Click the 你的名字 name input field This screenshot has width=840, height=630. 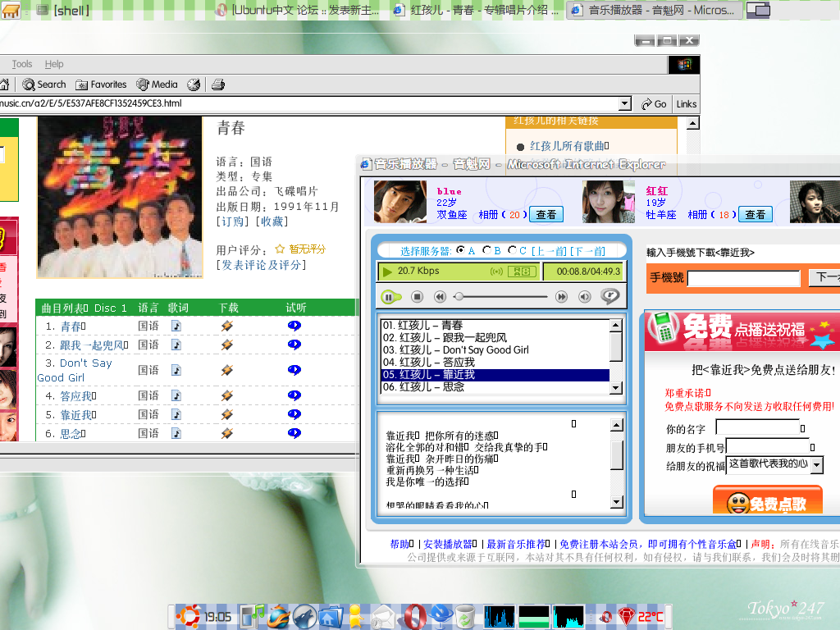tap(757, 427)
